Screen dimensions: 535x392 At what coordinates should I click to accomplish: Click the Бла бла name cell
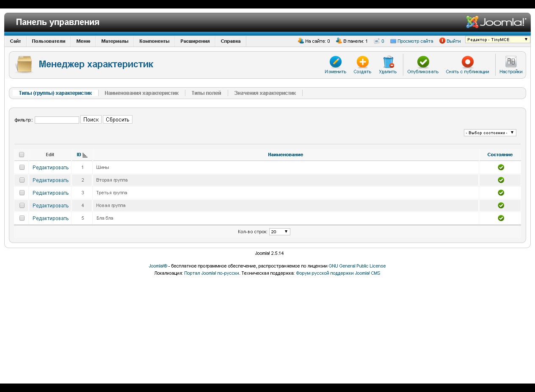[x=286, y=218]
